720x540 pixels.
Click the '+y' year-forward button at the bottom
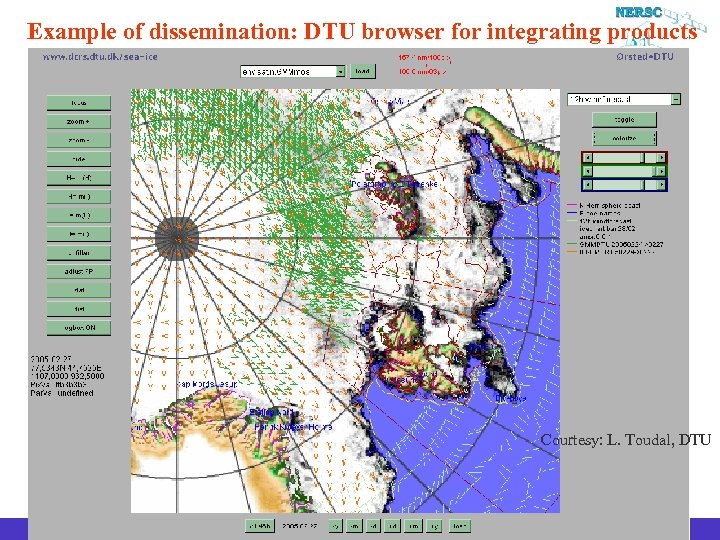pos(434,526)
